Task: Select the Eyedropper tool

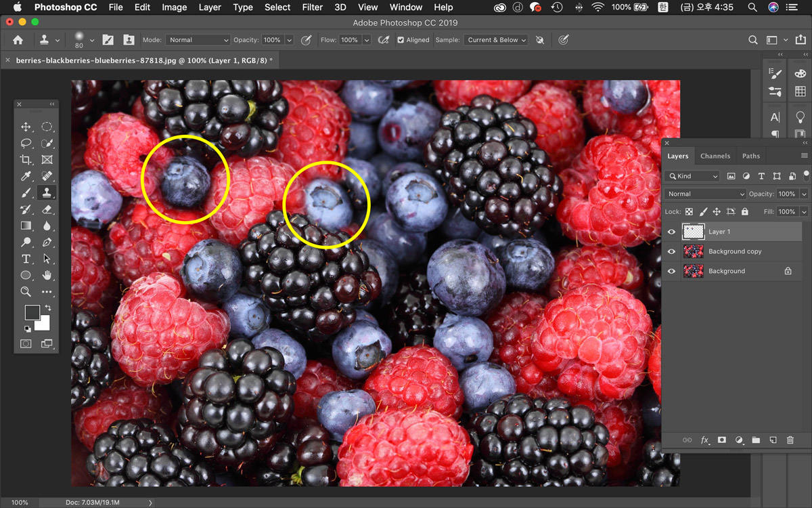Action: point(26,176)
